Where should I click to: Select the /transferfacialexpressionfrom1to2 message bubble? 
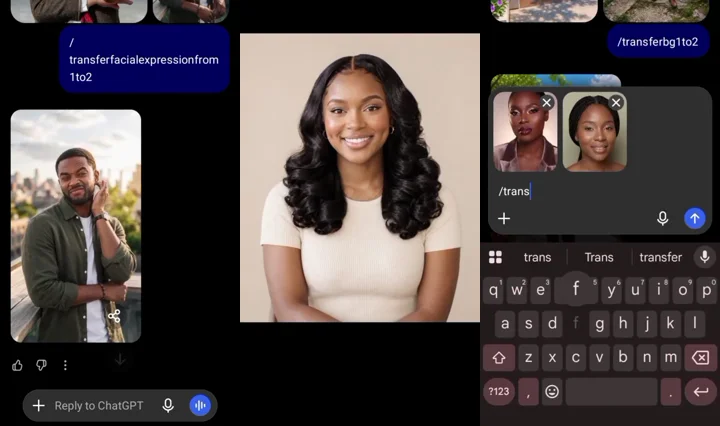144,59
